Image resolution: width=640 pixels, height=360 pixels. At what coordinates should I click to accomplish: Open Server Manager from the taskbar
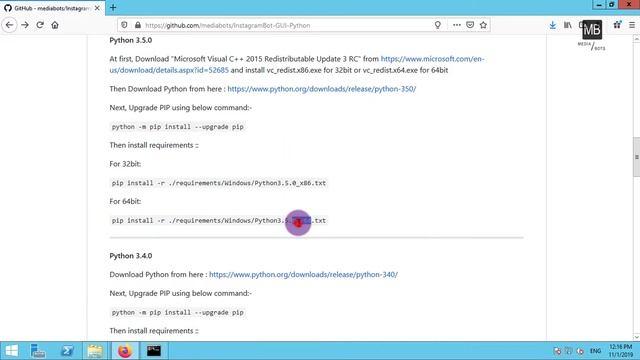coord(38,351)
